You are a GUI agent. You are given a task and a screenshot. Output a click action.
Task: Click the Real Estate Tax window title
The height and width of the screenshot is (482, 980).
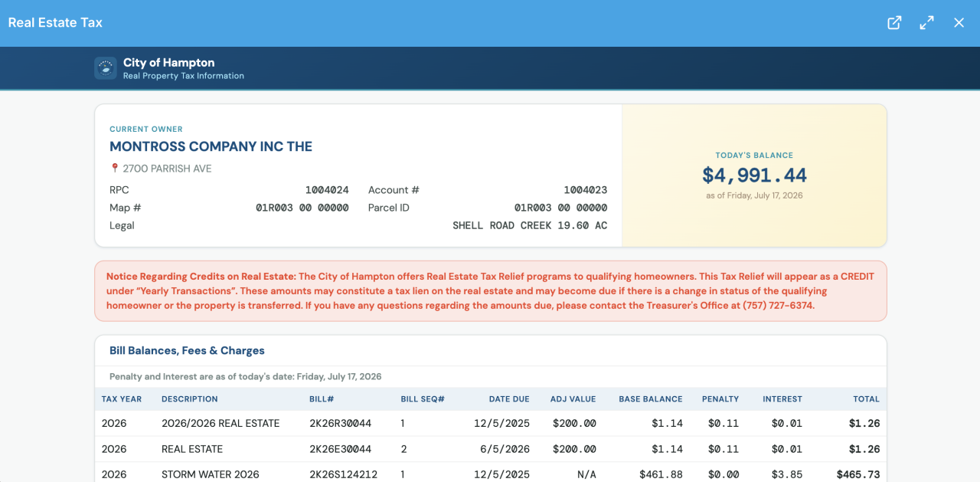point(55,23)
